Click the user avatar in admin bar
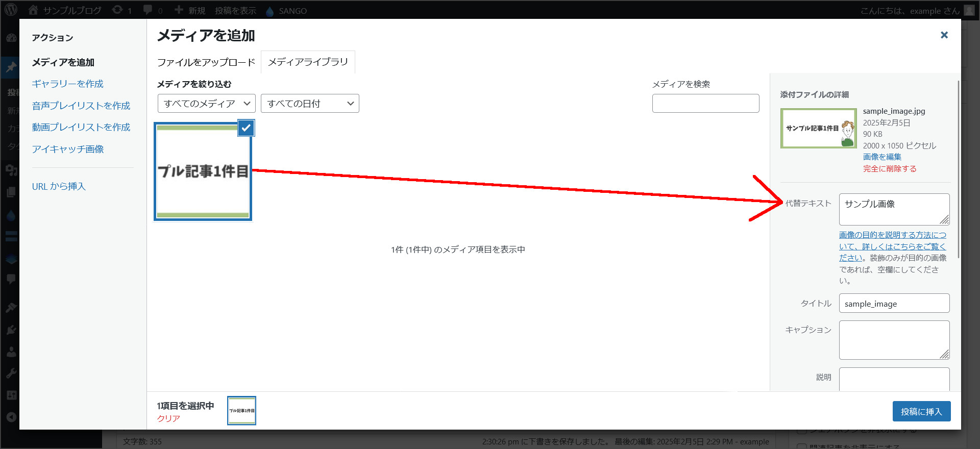 pos(969,10)
